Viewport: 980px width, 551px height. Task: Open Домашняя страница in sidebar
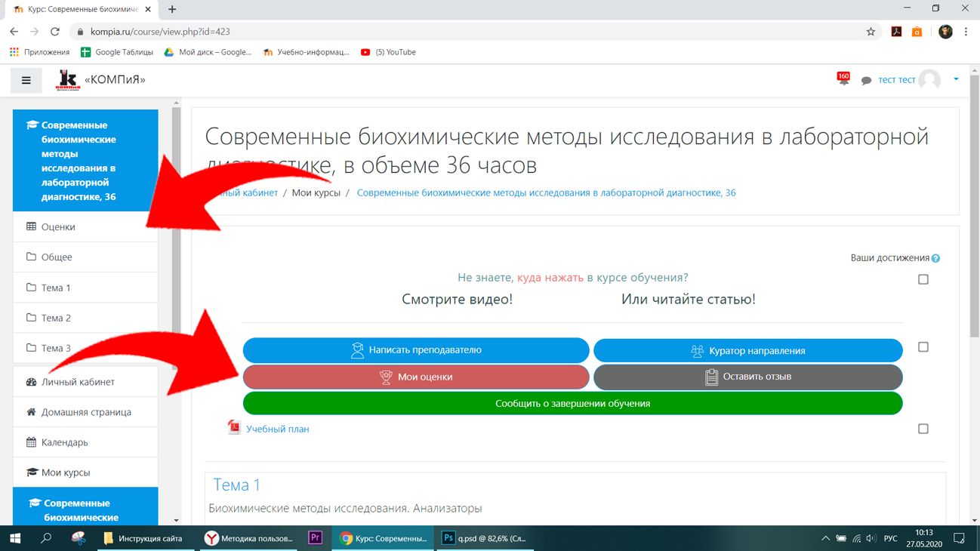coord(85,412)
